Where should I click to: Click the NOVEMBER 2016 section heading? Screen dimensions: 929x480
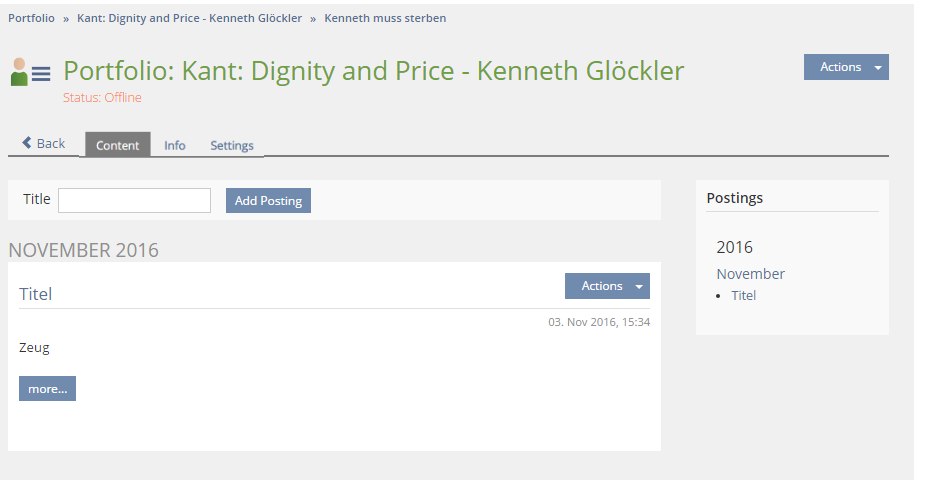coord(83,250)
